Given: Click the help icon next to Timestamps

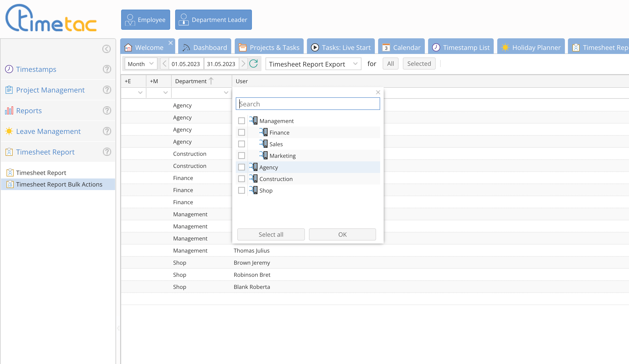Looking at the screenshot, I should (x=107, y=69).
